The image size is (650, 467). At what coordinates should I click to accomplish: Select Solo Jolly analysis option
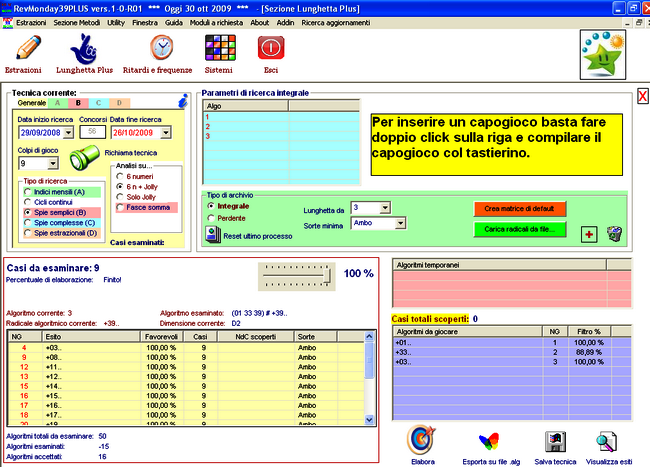[120, 197]
